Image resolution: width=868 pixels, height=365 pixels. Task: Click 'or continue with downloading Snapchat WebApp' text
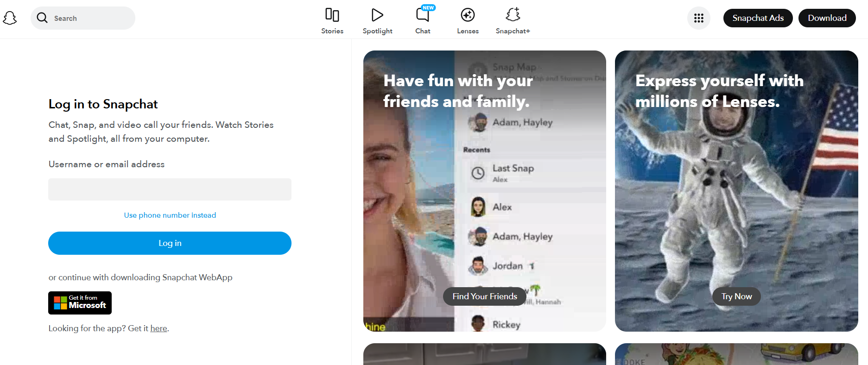click(140, 277)
